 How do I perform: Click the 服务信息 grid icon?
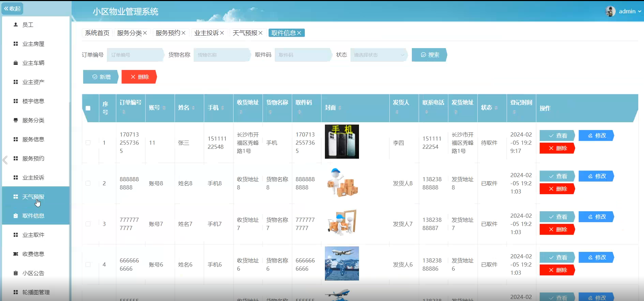[15, 140]
